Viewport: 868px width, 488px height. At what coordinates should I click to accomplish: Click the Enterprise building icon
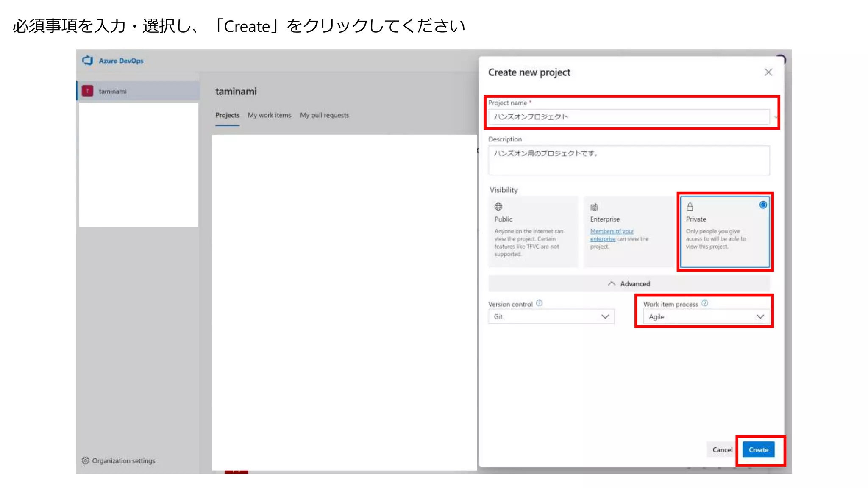pyautogui.click(x=594, y=207)
